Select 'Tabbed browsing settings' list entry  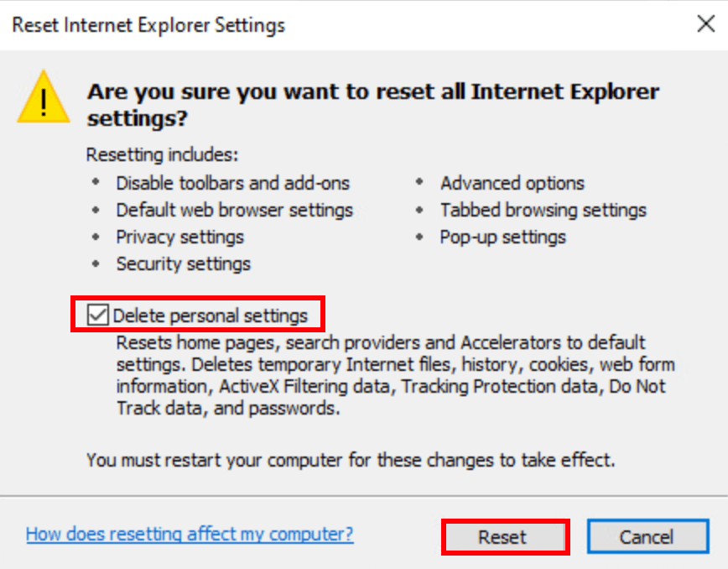(543, 210)
